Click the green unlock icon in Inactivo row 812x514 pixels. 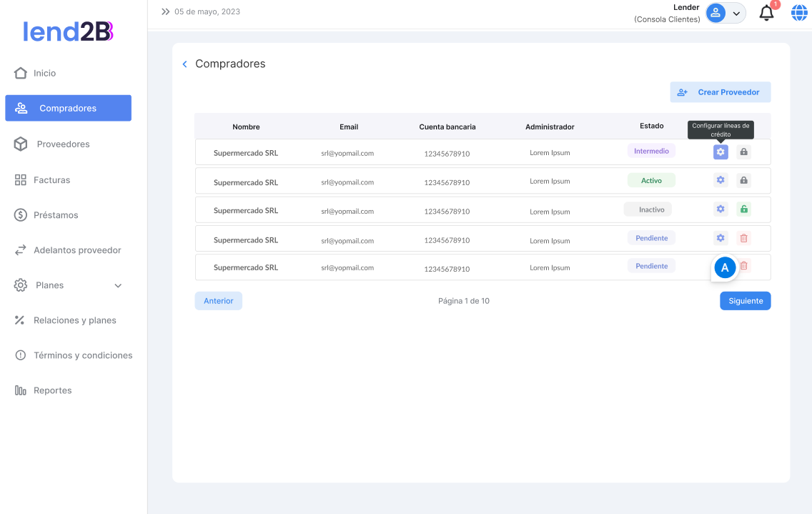[743, 209]
